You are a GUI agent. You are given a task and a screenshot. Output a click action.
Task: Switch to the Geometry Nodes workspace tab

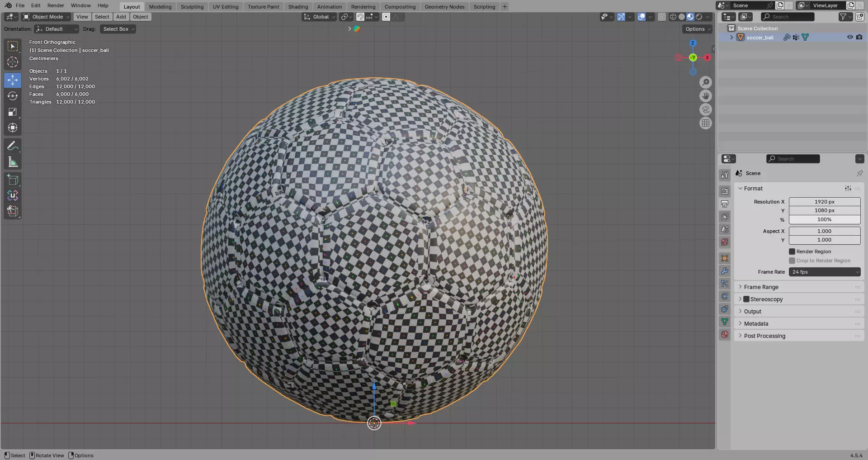click(444, 7)
